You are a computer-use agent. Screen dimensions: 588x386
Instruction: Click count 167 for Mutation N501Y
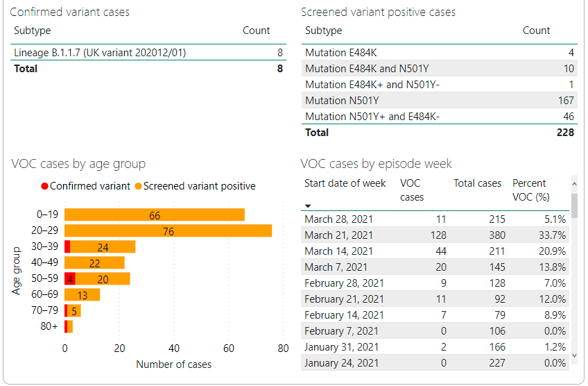(566, 100)
